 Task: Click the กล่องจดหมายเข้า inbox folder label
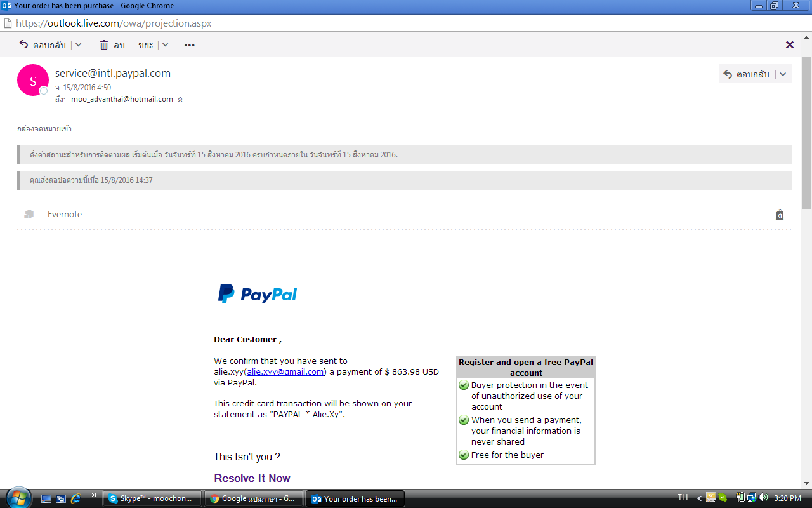click(44, 129)
